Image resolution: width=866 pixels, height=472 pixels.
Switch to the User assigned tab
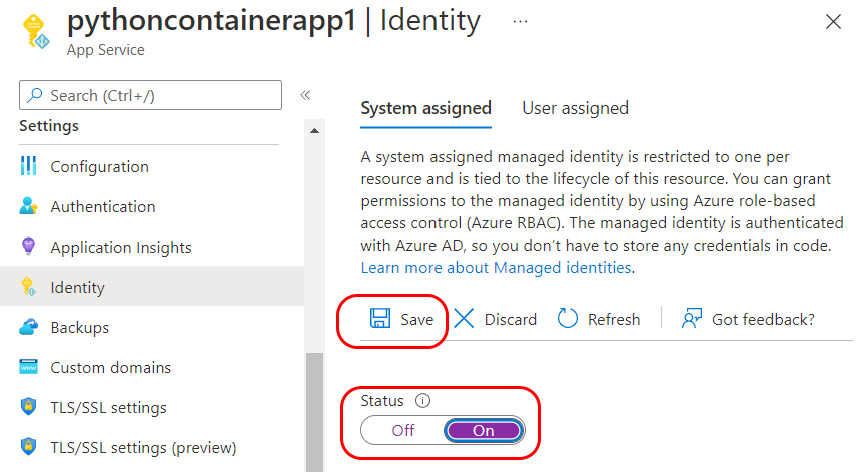coord(575,108)
